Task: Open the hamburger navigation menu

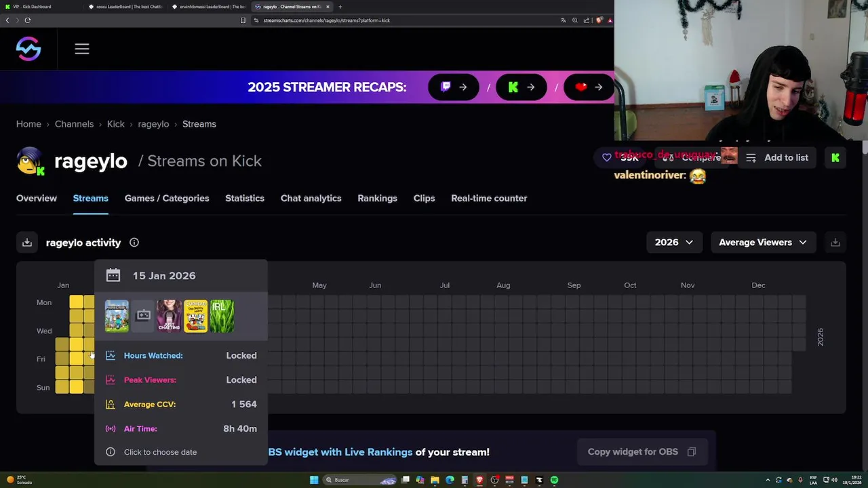Action: [82, 49]
